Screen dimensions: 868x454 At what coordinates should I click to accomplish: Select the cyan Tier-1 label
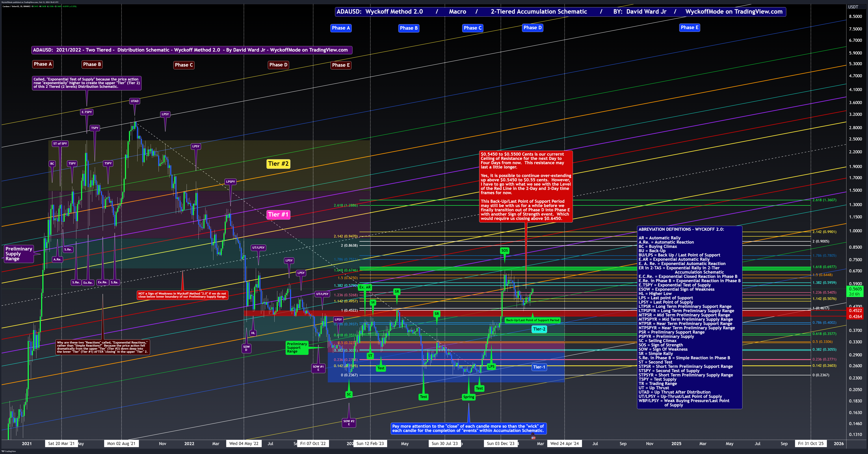(539, 367)
